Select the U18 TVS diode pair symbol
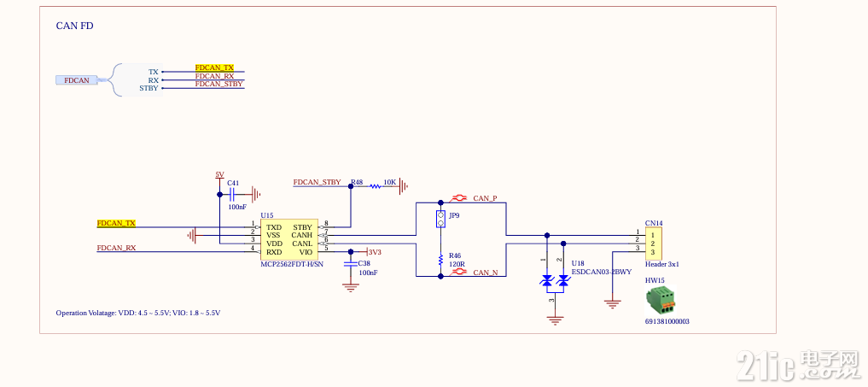This screenshot has width=868, height=387. [x=556, y=282]
